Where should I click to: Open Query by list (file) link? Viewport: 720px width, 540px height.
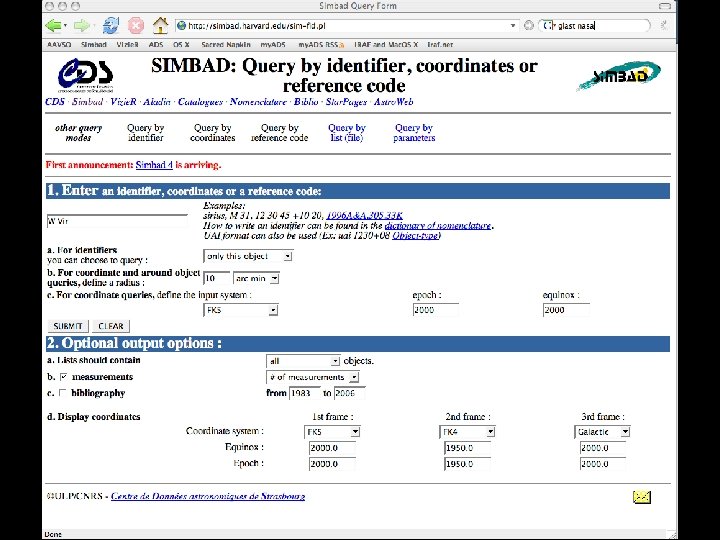click(x=347, y=133)
